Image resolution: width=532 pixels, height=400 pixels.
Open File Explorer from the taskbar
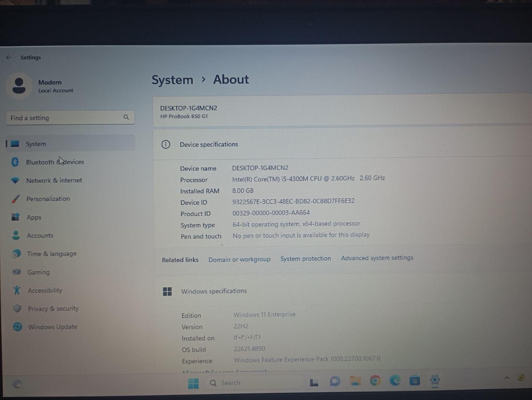pos(355,381)
